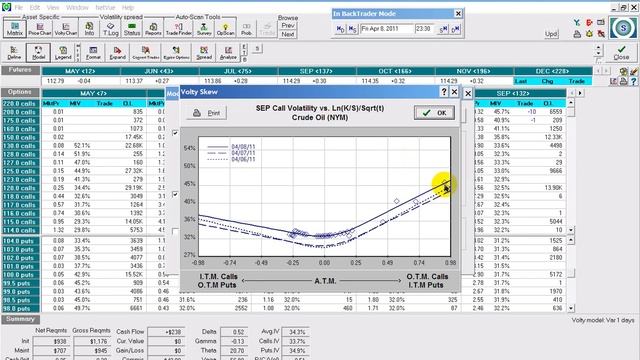
Task: Close the In BackTrader Mode panel
Action: tap(458, 13)
